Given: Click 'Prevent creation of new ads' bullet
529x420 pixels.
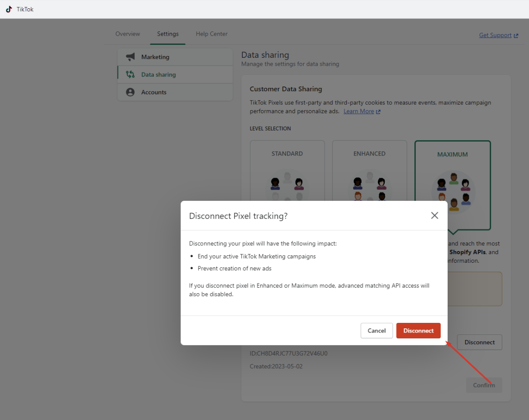Looking at the screenshot, I should click(234, 269).
